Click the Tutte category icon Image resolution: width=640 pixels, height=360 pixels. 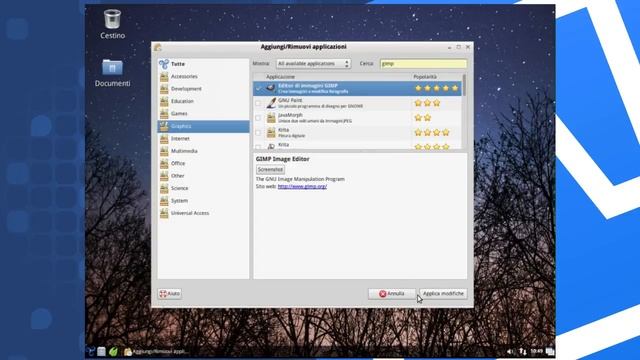pyautogui.click(x=164, y=64)
